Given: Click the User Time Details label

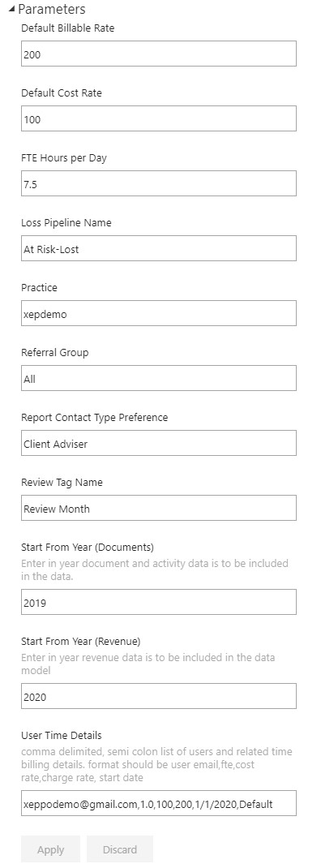Looking at the screenshot, I should [x=62, y=736].
